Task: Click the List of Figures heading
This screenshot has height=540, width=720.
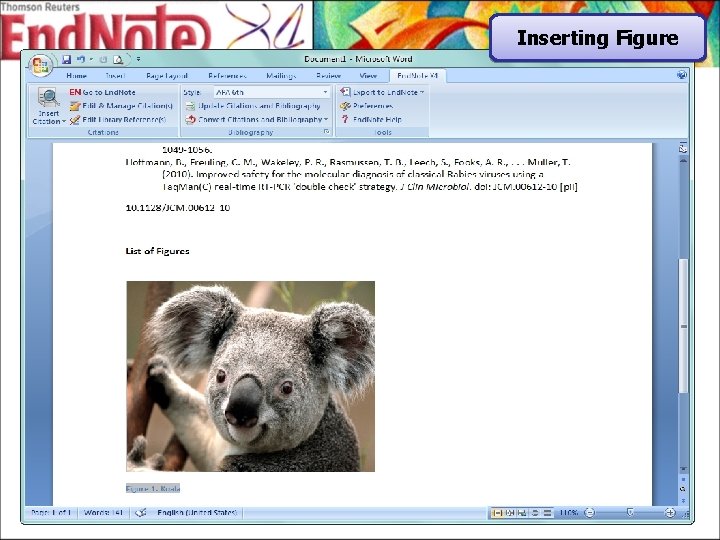Action: (x=158, y=251)
